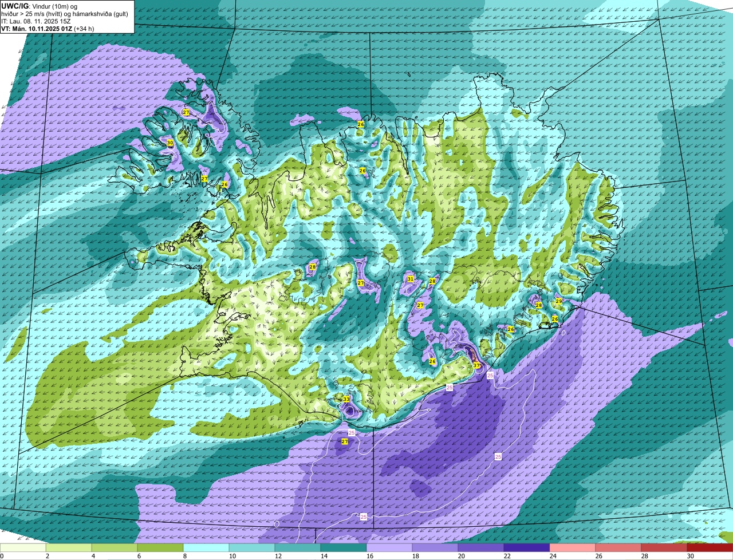Select the 16–18 m/s light lavender legend swatch
Viewport: 733px width, 560px height.
[389, 547]
